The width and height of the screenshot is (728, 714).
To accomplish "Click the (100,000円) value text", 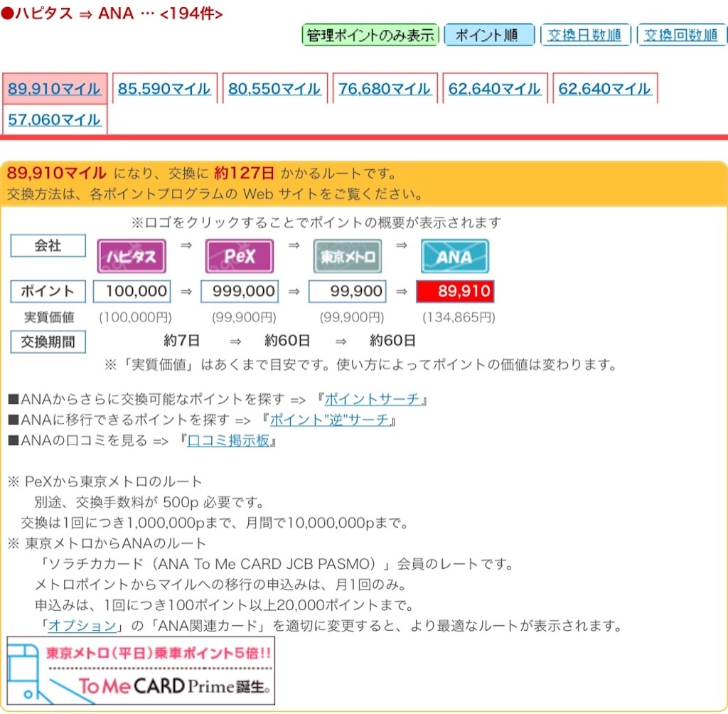I will 135,317.
